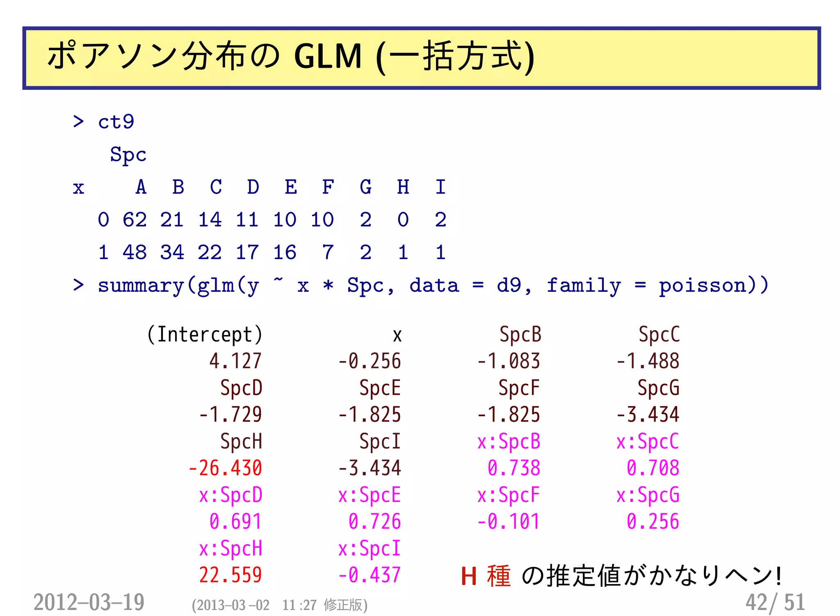Click the slide title 'ポアソン分布の GLM (一括方式)'
This screenshot has width=840, height=616.
click(x=291, y=57)
